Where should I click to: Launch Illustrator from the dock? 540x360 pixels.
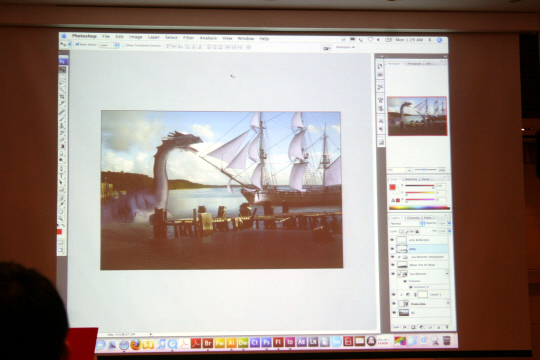[x=231, y=343]
